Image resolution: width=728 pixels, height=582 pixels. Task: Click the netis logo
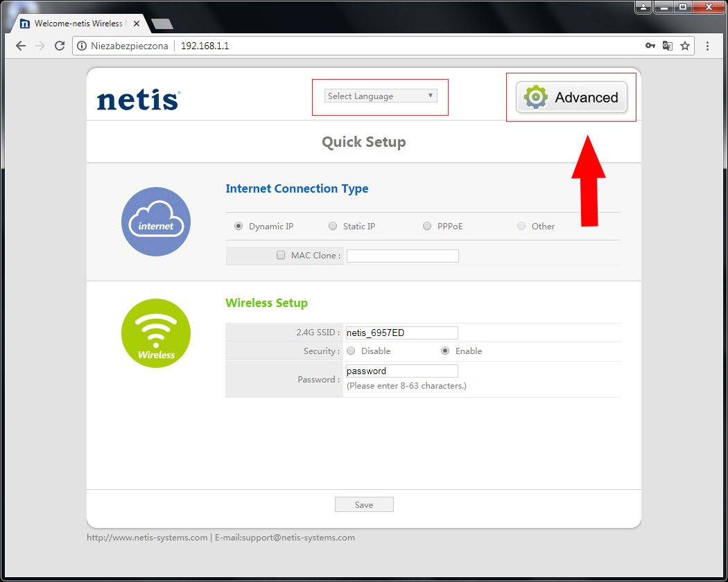[x=139, y=100]
